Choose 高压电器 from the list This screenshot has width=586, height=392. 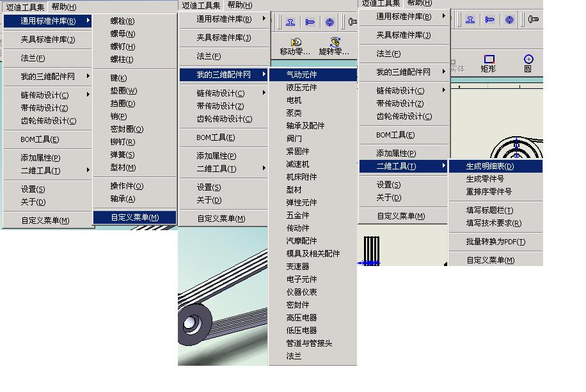click(x=301, y=318)
